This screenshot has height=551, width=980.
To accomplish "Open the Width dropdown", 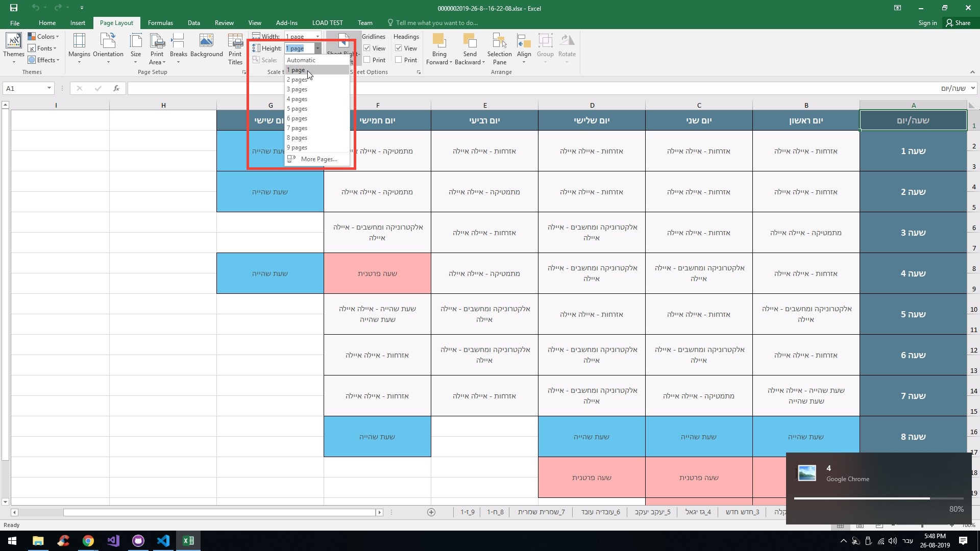I will coord(317,36).
